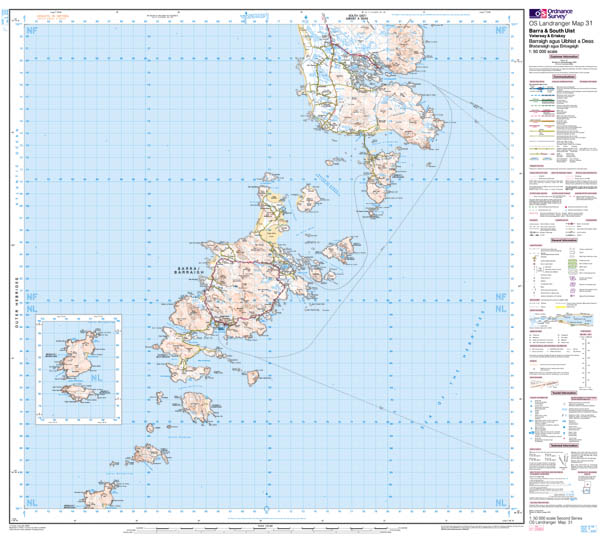
Task: Click the 'Vatersay & Eriskay' subtitle
Action: tap(546, 36)
